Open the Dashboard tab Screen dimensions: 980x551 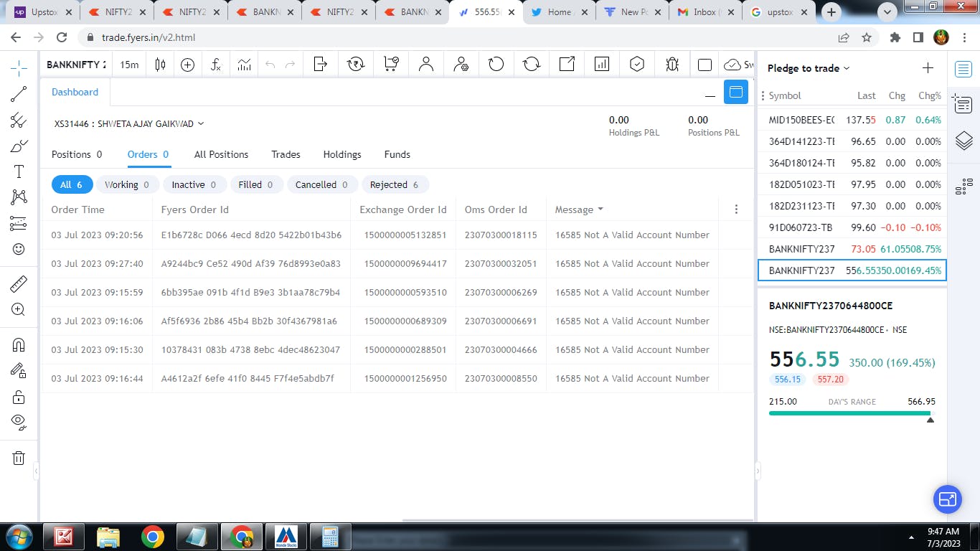(75, 92)
